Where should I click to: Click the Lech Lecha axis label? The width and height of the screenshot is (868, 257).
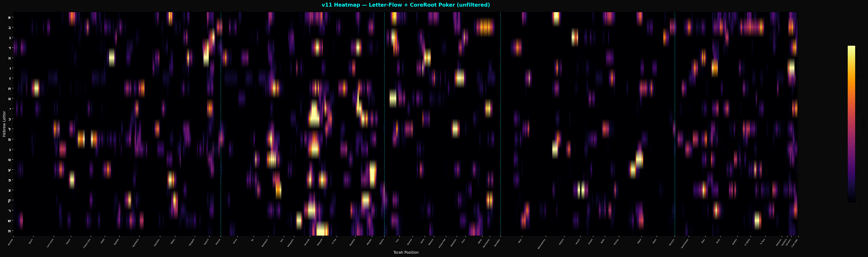(50, 243)
